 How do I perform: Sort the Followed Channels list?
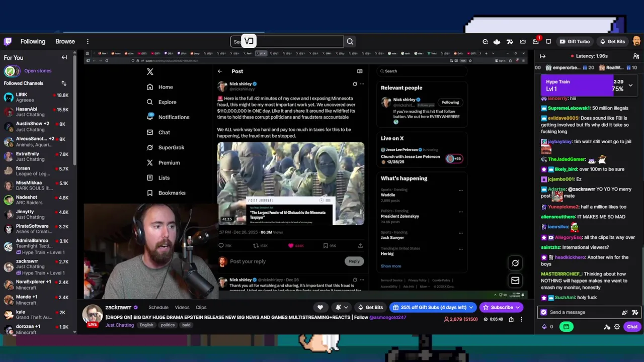(x=64, y=83)
